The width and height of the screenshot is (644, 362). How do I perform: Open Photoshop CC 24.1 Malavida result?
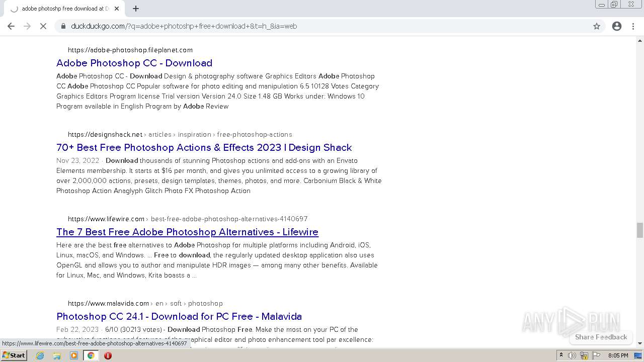[179, 316]
